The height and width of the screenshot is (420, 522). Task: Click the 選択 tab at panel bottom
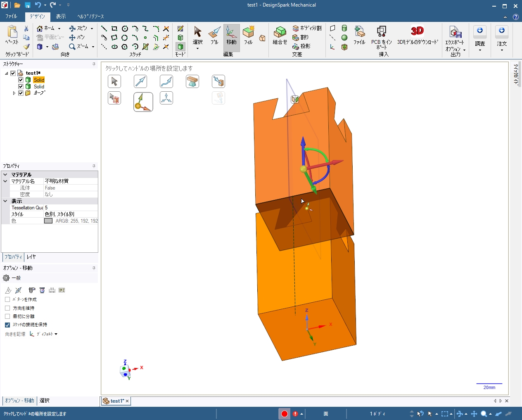(x=45, y=401)
